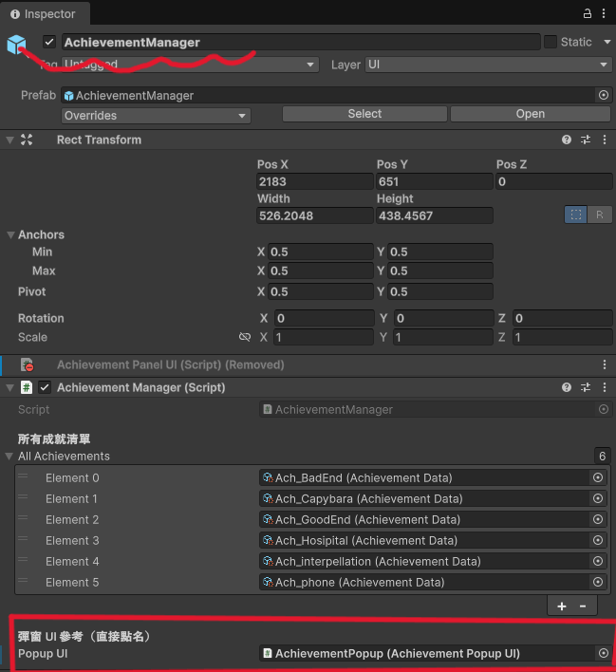Viewport: 616px width, 672px height.
Task: Click the Ach_phone (Achievement Data) reference
Action: tap(423, 582)
